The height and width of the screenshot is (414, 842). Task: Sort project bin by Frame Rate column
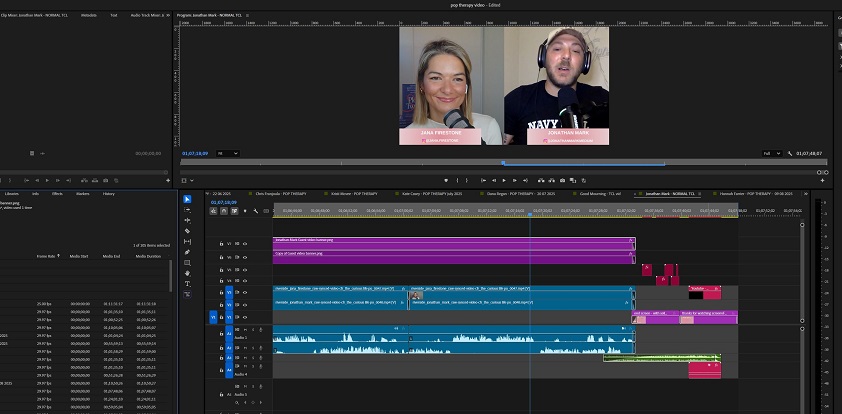(47, 256)
